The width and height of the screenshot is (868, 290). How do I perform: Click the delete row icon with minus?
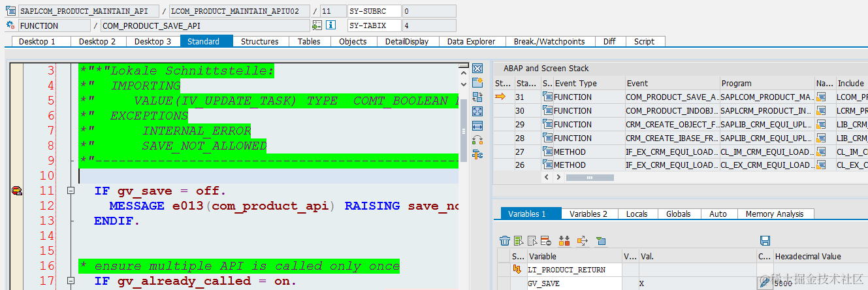point(546,240)
